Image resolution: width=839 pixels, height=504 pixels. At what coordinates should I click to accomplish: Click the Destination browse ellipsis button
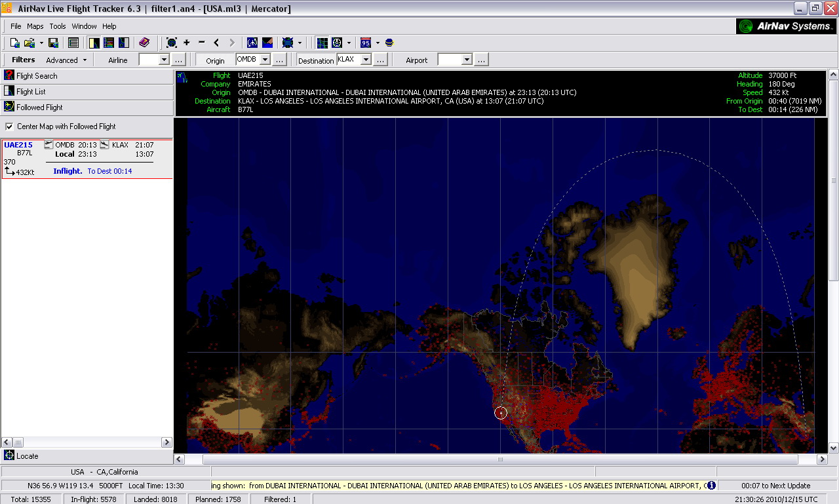pos(381,60)
